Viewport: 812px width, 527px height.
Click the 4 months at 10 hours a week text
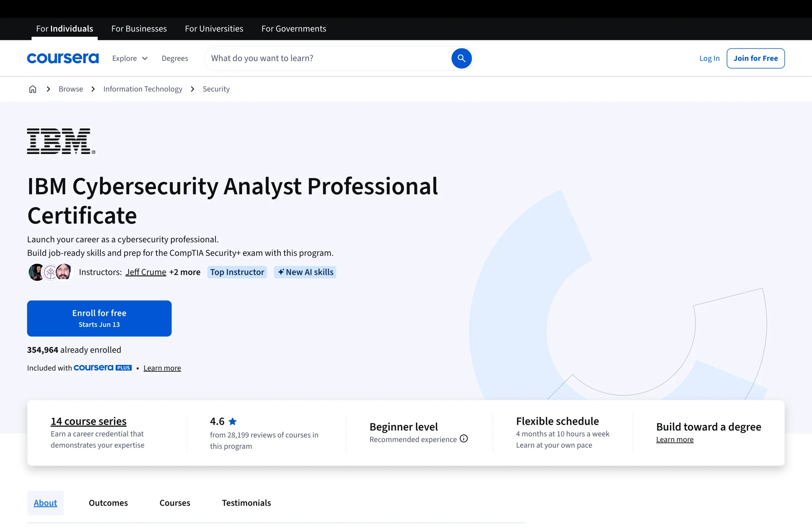pyautogui.click(x=562, y=434)
